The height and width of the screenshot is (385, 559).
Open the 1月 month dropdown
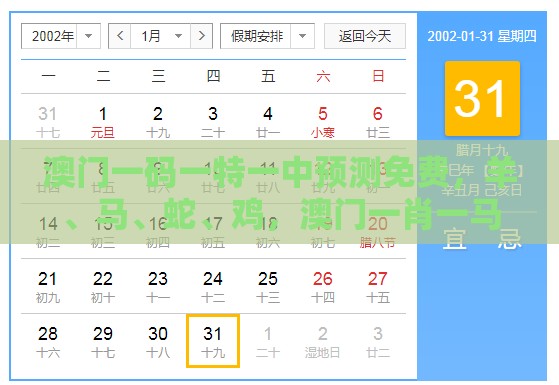[161, 36]
